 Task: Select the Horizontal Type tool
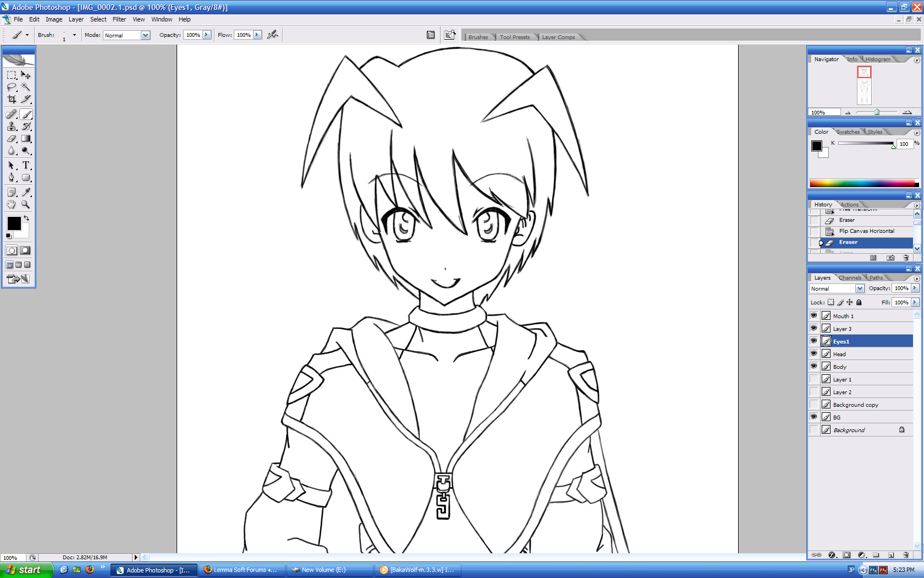click(26, 165)
